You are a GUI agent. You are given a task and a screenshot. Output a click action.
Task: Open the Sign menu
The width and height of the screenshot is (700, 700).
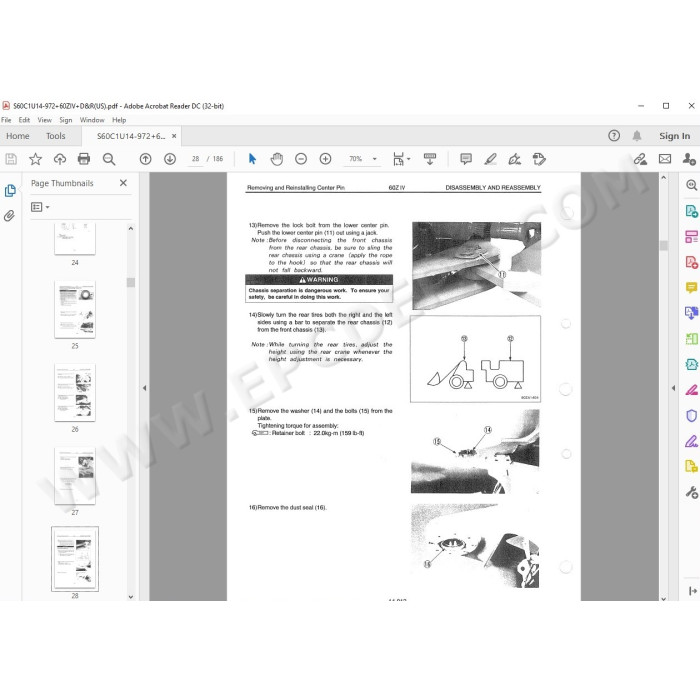(66, 120)
